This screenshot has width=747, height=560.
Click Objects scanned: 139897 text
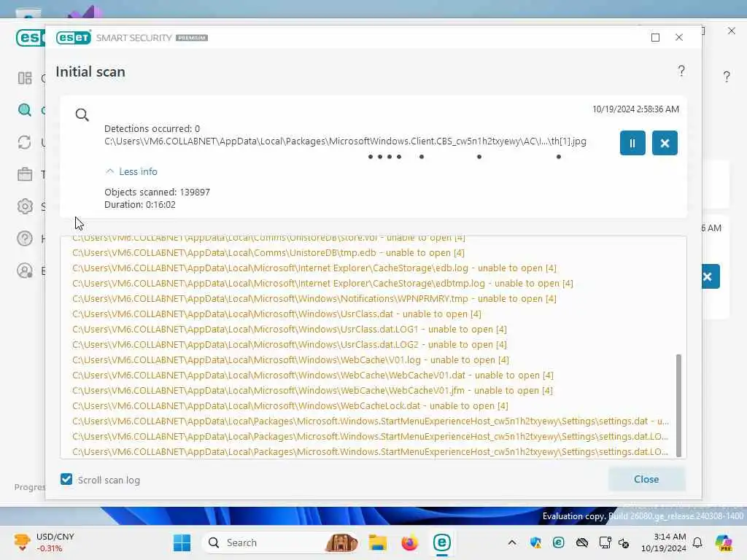pyautogui.click(x=158, y=192)
